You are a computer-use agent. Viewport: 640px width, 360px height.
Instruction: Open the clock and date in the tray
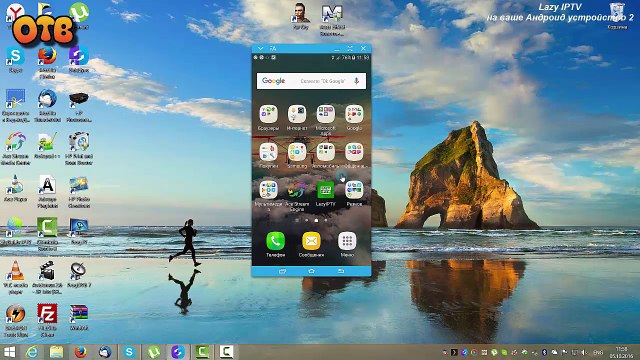click(x=621, y=352)
